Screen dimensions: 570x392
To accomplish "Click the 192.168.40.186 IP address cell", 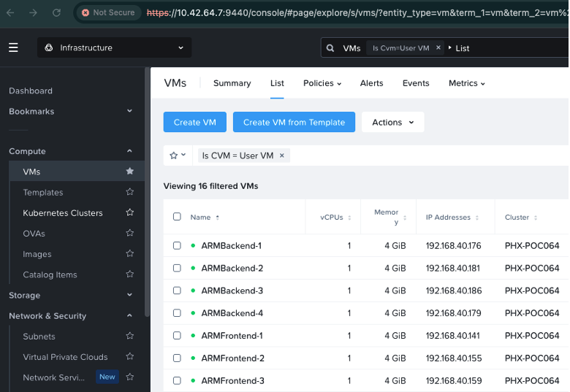I will (454, 291).
